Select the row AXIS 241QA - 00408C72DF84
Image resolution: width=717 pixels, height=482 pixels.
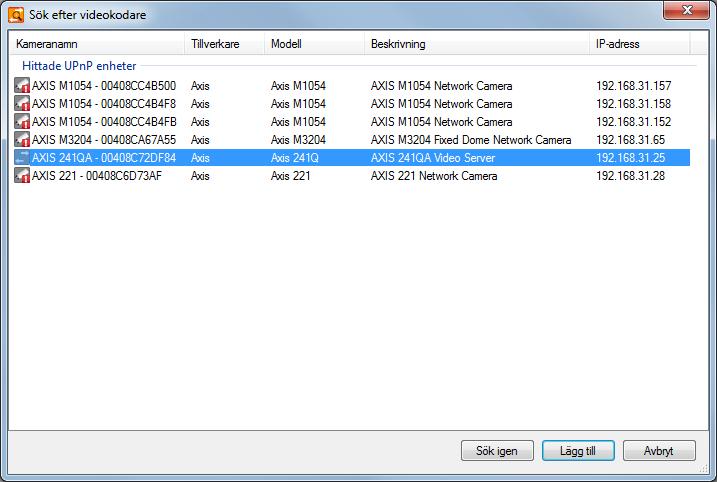tap(351, 157)
